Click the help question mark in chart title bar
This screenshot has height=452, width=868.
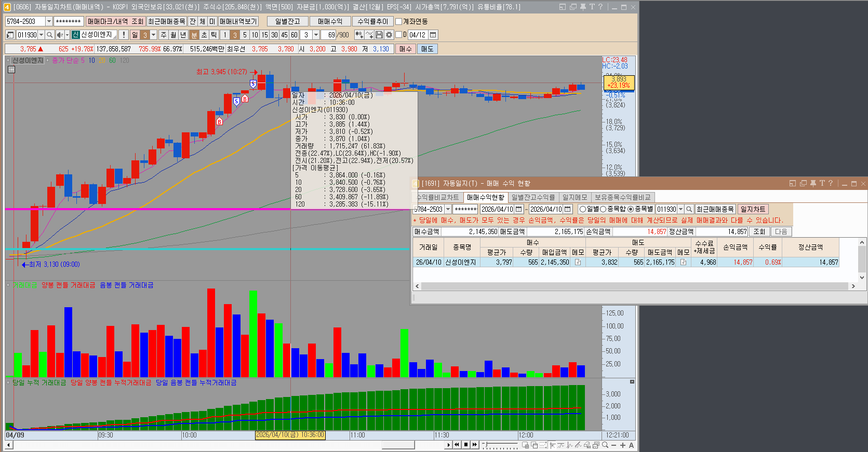[x=600, y=7]
